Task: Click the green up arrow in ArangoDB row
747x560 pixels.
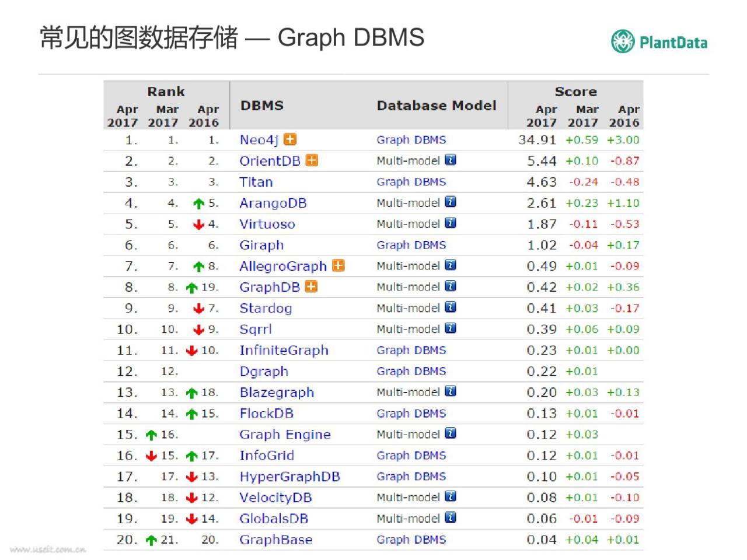Action: 199,204
